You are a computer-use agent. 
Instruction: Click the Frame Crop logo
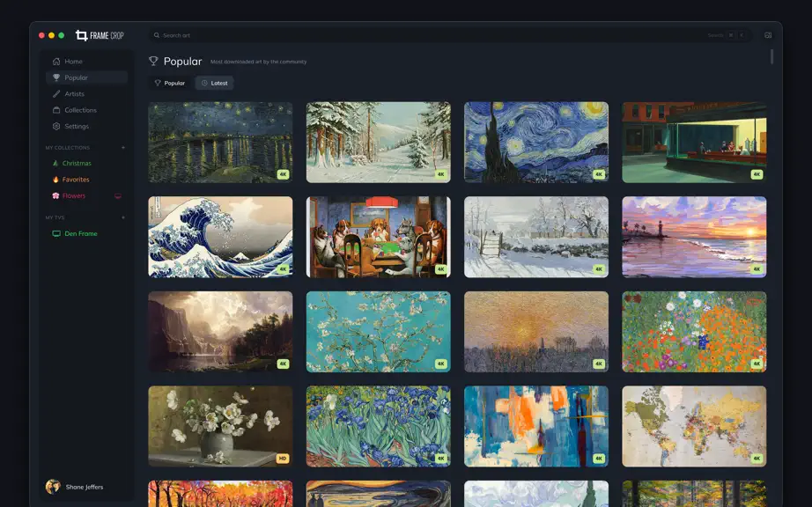point(100,35)
